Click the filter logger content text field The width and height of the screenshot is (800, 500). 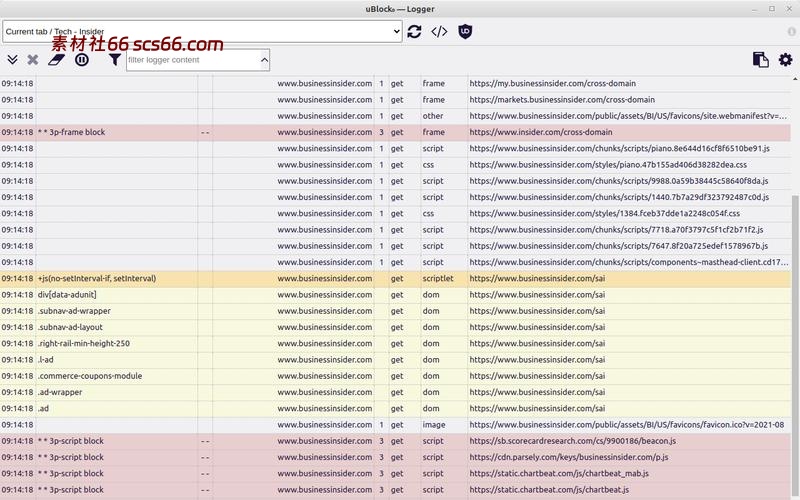tap(190, 60)
